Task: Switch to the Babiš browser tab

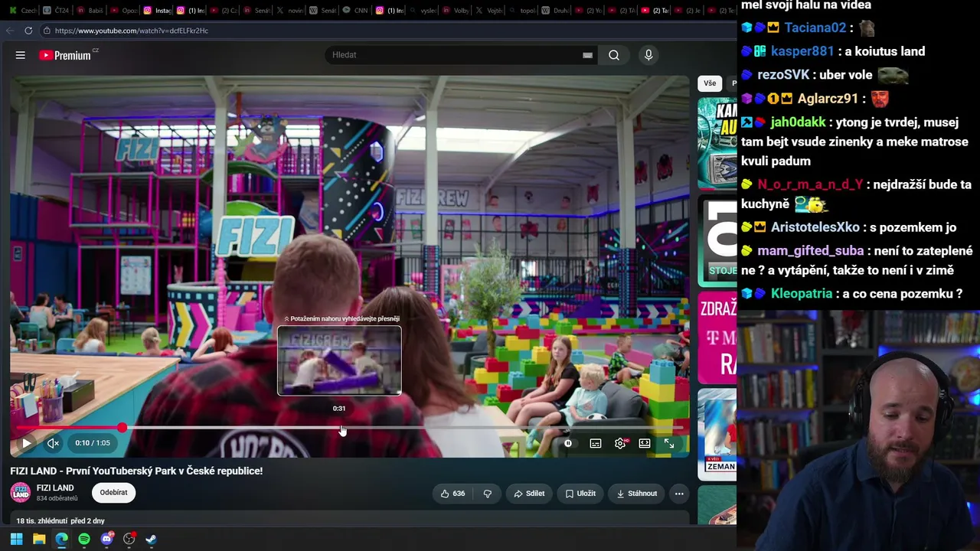Action: pyautogui.click(x=90, y=11)
